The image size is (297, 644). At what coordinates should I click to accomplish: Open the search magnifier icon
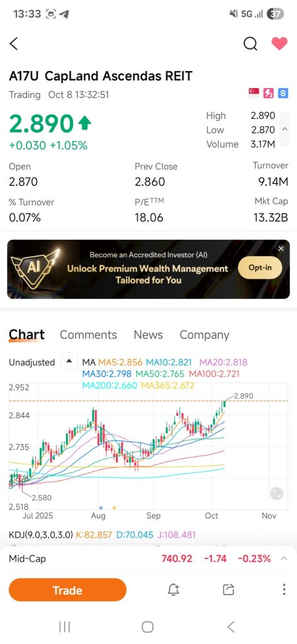pos(250,43)
